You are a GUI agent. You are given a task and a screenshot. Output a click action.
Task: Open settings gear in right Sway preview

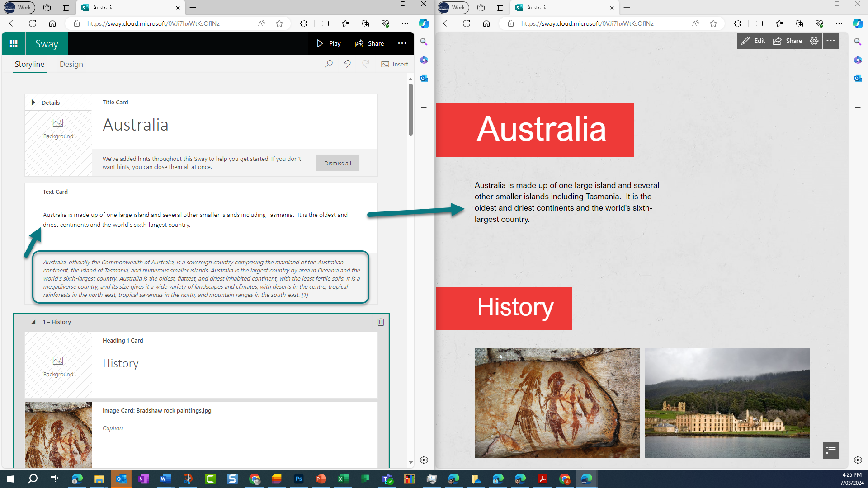point(814,41)
